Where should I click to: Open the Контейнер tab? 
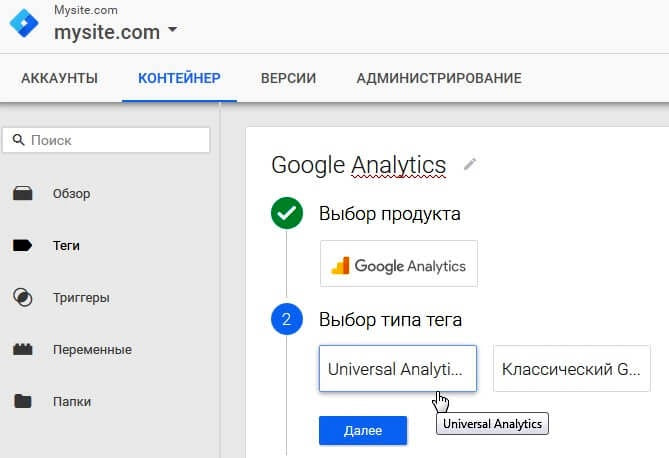tap(179, 78)
